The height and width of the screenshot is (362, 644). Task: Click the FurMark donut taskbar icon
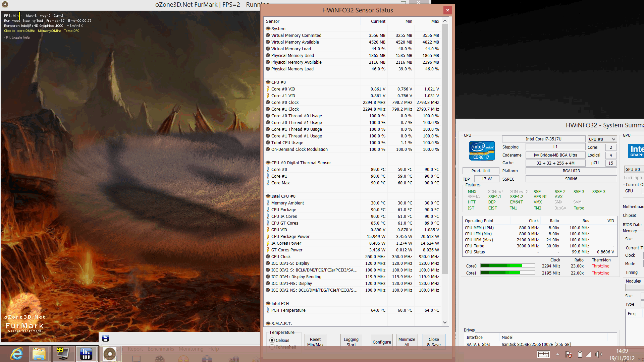coord(109,354)
